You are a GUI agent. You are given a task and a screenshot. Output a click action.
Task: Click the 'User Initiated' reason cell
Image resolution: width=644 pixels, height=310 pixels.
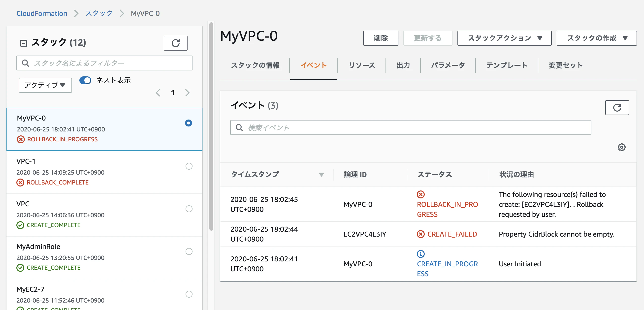tap(520, 264)
